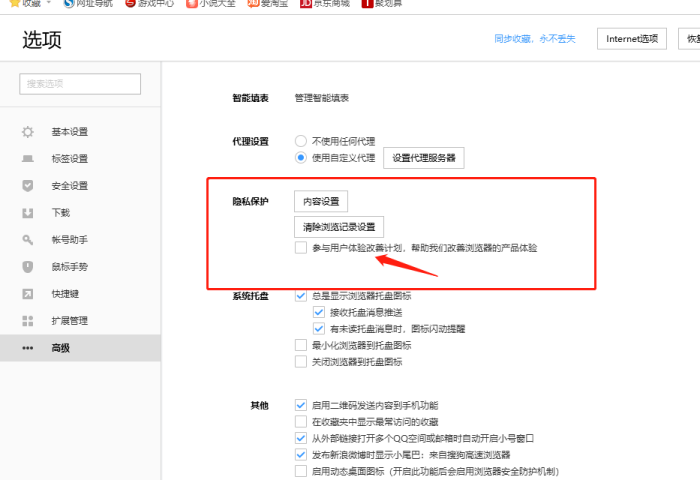Open 帐号助手 key icon

coord(28,240)
